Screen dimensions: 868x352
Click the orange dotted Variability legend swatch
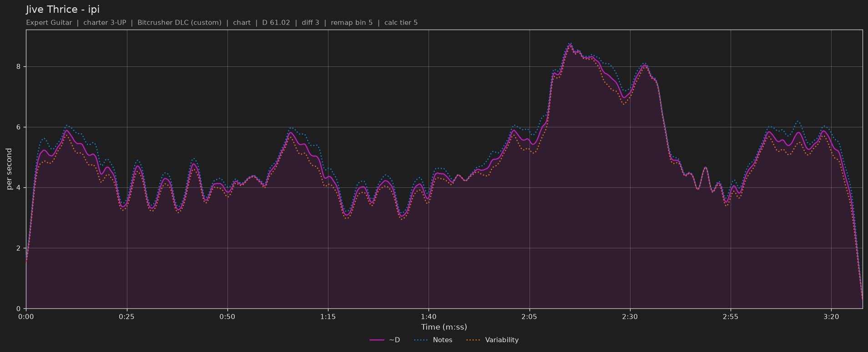[x=474, y=340]
